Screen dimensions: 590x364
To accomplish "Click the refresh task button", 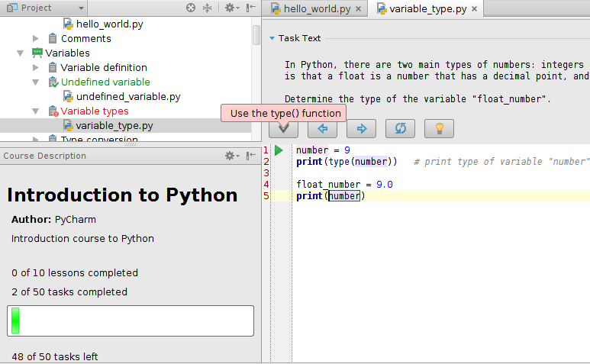I will pyautogui.click(x=401, y=129).
